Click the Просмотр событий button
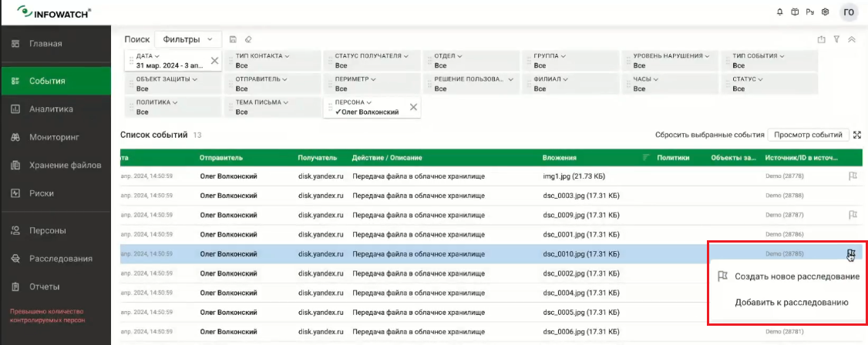The width and height of the screenshot is (868, 345). [x=808, y=135]
